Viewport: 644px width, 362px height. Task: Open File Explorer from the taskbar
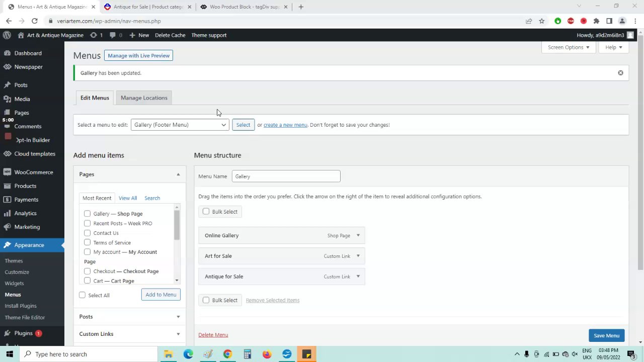(x=168, y=354)
